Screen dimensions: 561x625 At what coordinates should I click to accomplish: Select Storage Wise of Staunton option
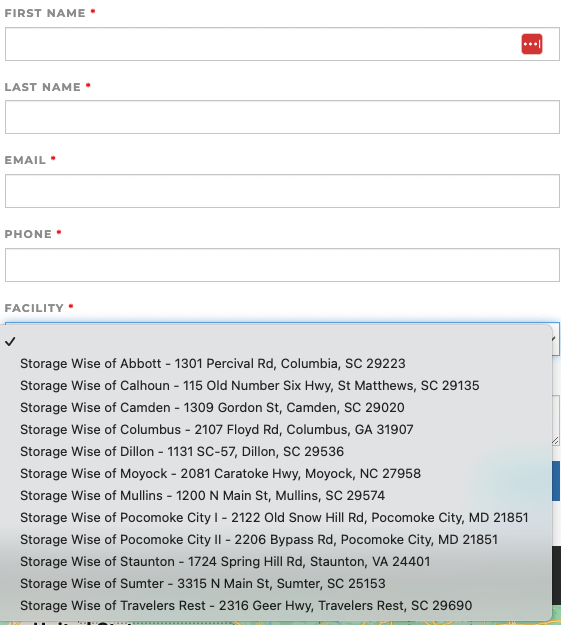(x=276, y=561)
